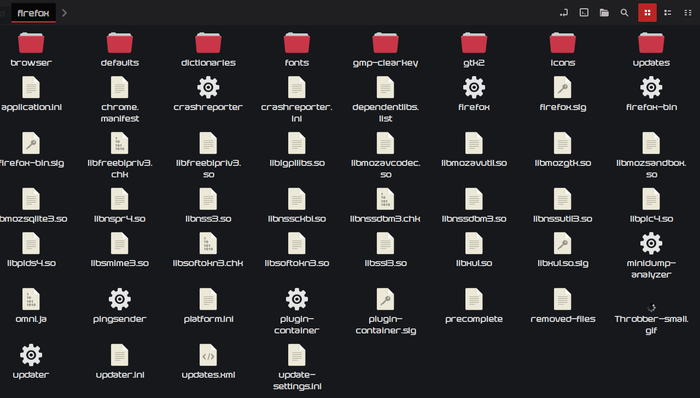Select the red icon grid view button
This screenshot has height=398, width=700.
point(647,12)
